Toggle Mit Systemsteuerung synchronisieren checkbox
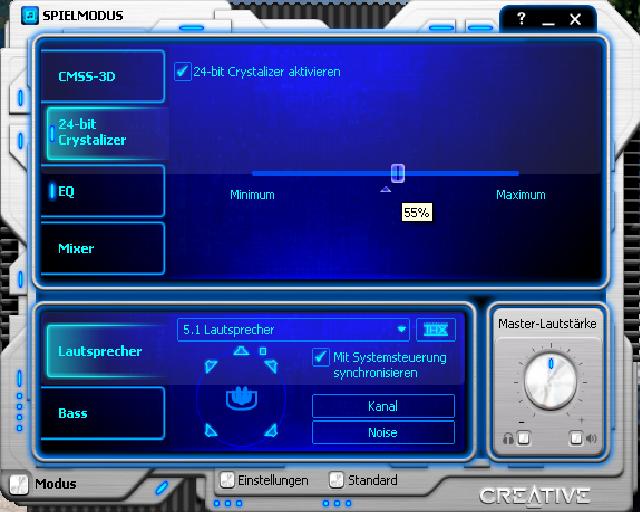This screenshot has height=512, width=640. tap(320, 358)
